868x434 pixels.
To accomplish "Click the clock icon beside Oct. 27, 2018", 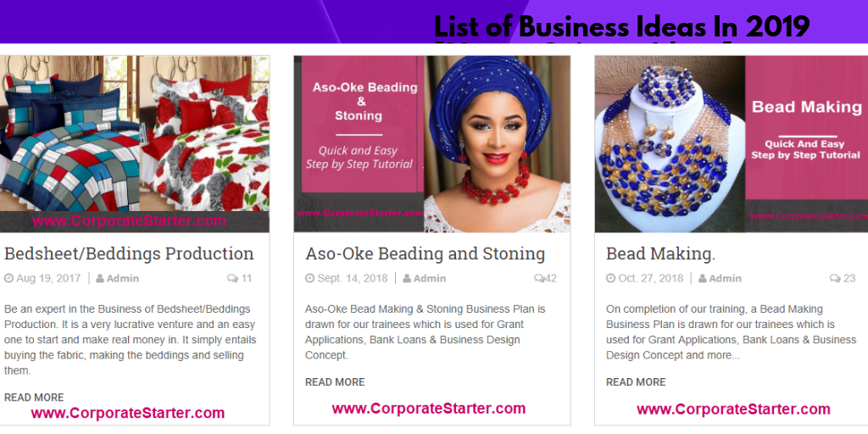I will point(611,278).
